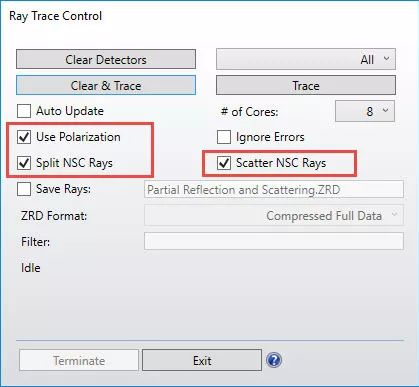Expand the number of Cores dropdown
Screen dimensions: 419x387
365,111
